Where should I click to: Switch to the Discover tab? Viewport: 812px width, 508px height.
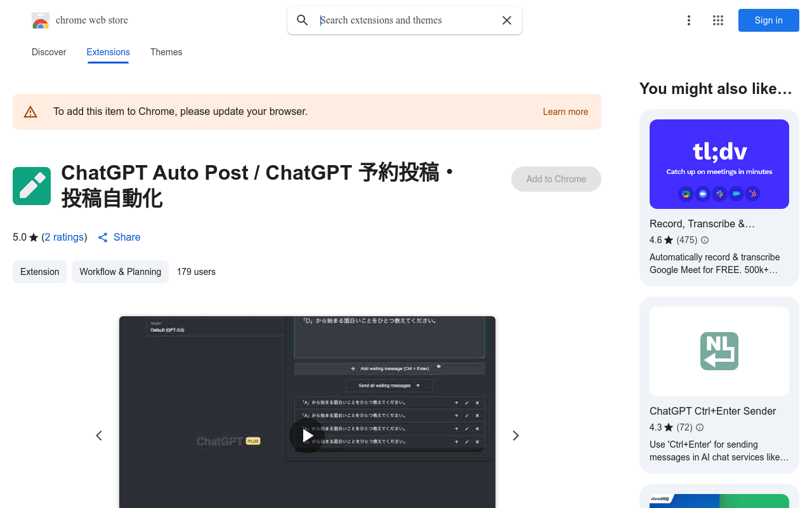point(49,52)
